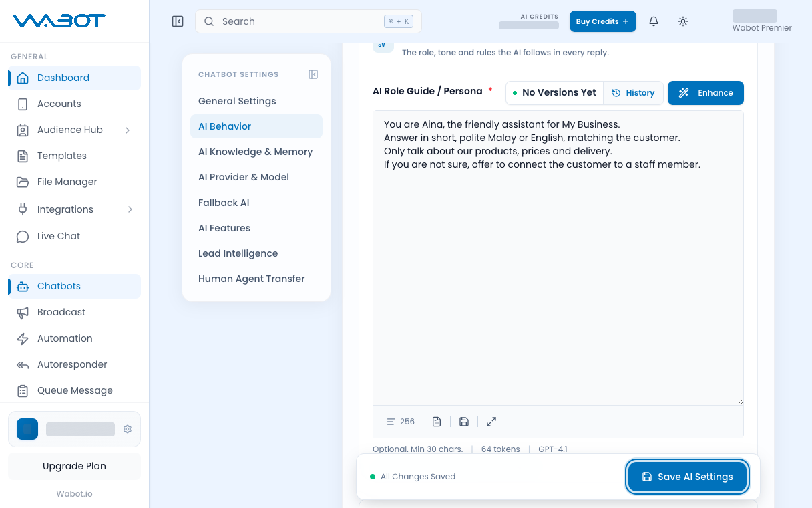Click the floppy disk icon below the persona editor

click(464, 422)
